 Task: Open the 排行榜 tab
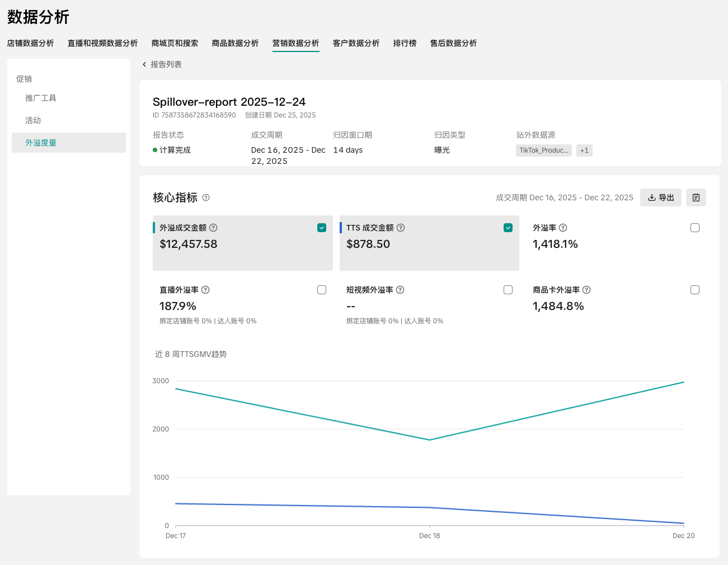coord(405,43)
